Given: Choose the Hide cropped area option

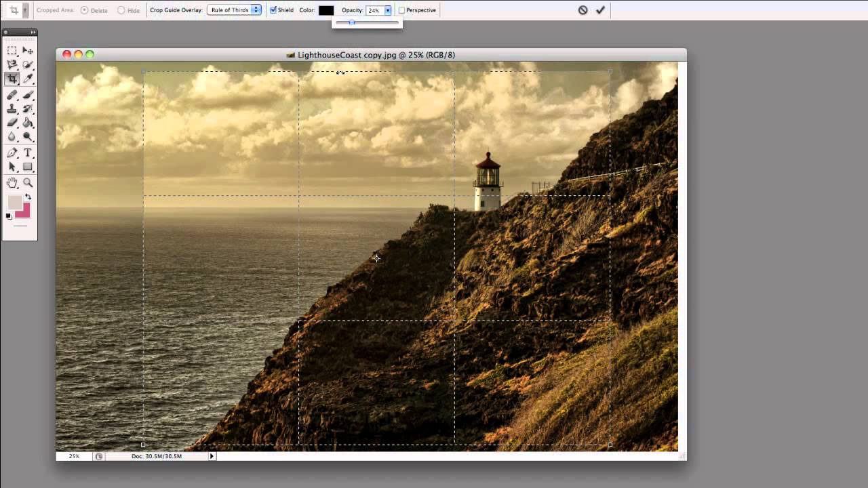Looking at the screenshot, I should pos(129,10).
